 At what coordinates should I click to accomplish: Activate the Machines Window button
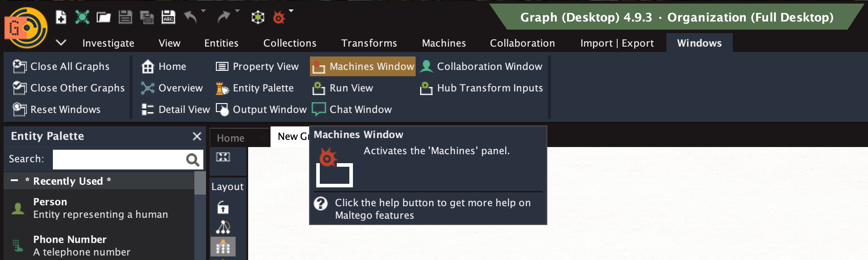(363, 66)
